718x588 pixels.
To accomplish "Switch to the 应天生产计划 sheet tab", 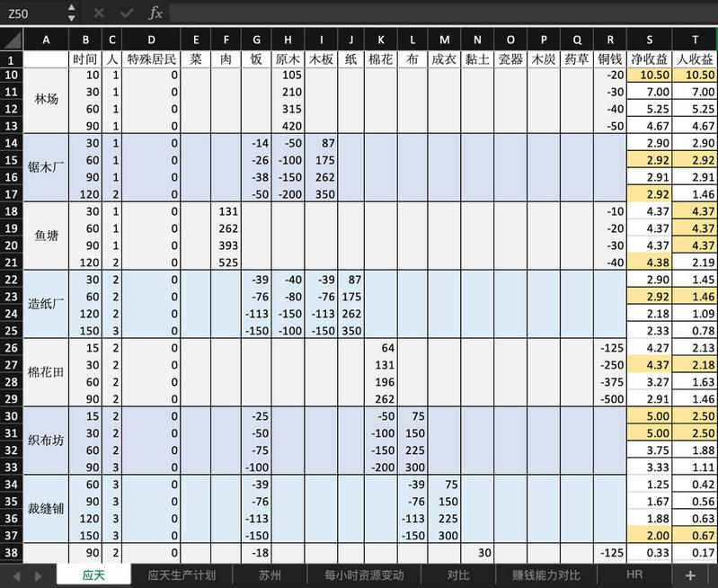I will [182, 575].
